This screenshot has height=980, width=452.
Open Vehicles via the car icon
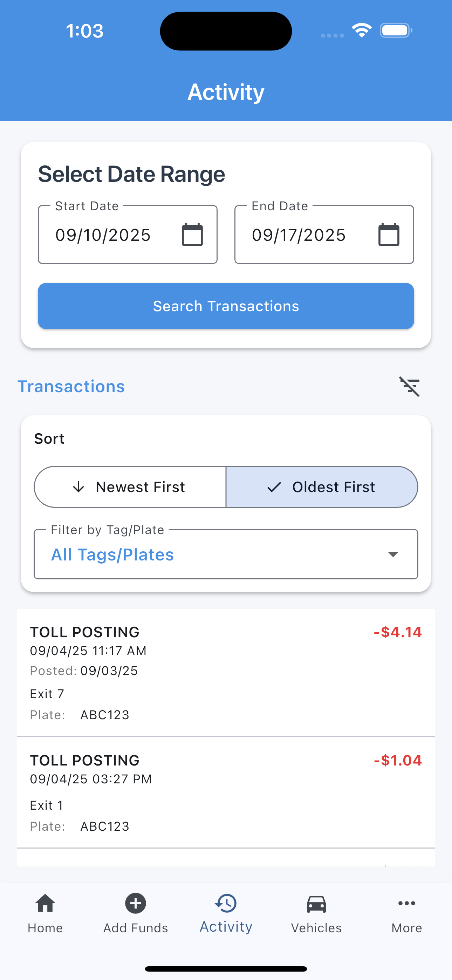tap(316, 904)
